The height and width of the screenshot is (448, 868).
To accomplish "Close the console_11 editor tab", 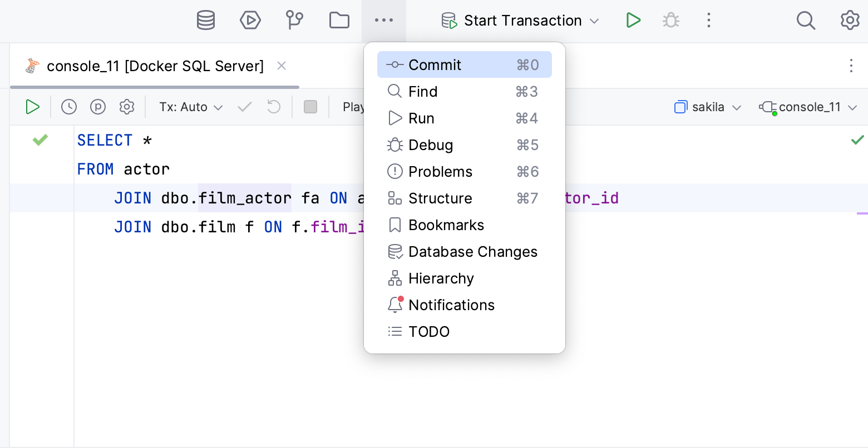I will pos(282,66).
